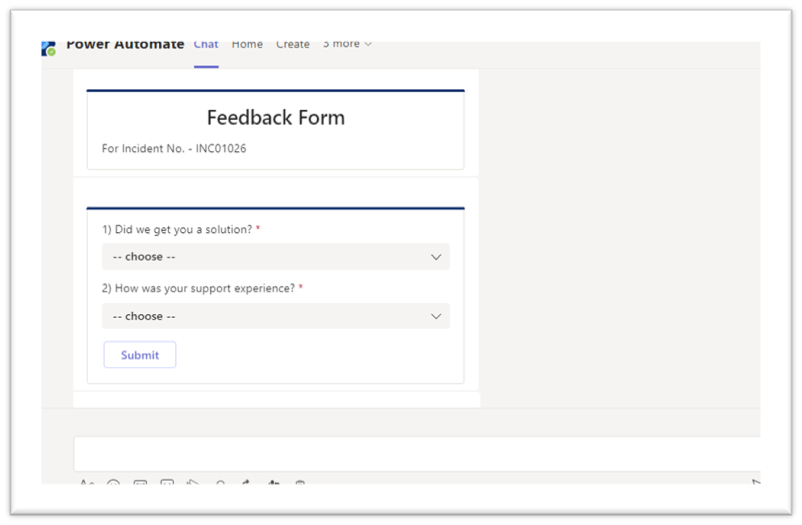Viewport: 802px width, 525px height.
Task: Click the Feedback Form heading card
Action: pyautogui.click(x=276, y=129)
